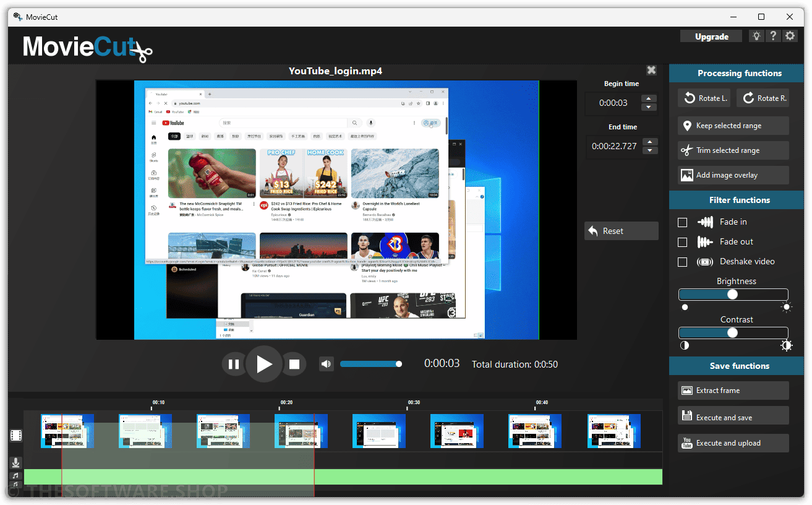Enable the Deshake video checkbox
Image resolution: width=812 pixels, height=505 pixels.
point(683,262)
